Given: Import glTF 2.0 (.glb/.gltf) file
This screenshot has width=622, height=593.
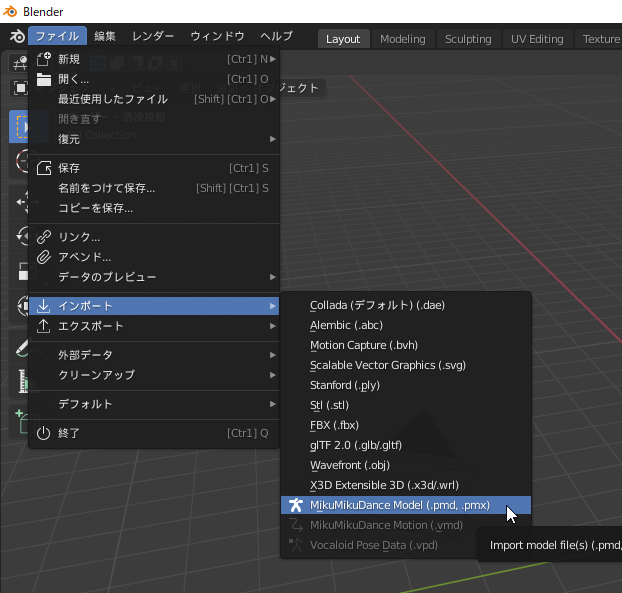Looking at the screenshot, I should pos(406,445).
